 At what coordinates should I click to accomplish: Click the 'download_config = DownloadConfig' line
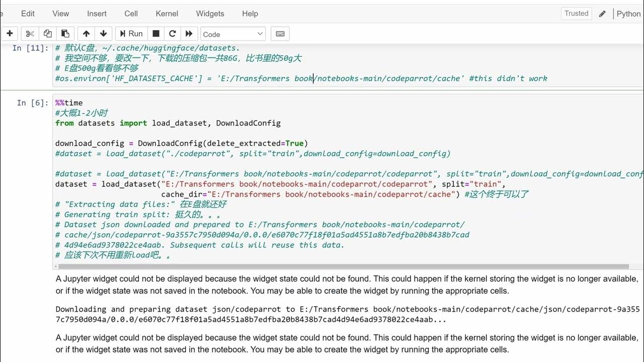(x=182, y=143)
